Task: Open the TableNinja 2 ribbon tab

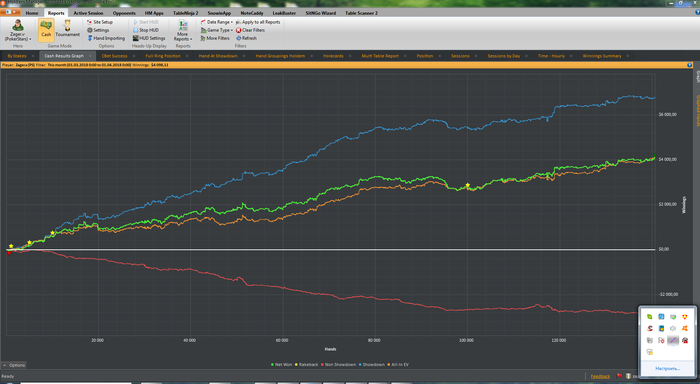Action: tap(186, 13)
